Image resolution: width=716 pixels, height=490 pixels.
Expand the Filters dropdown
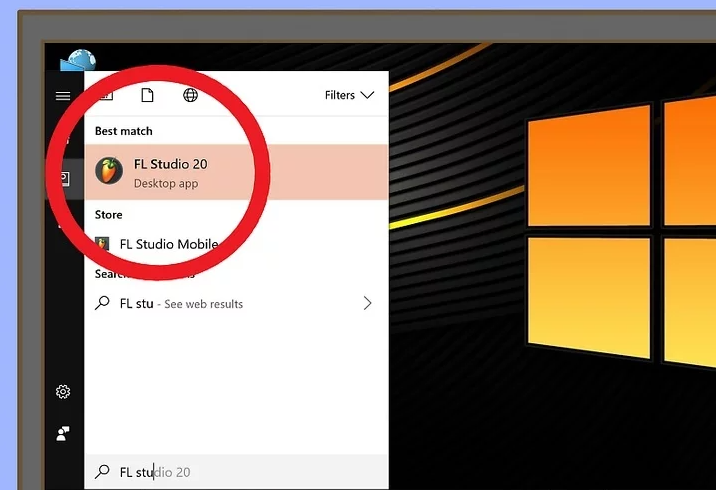click(x=349, y=95)
